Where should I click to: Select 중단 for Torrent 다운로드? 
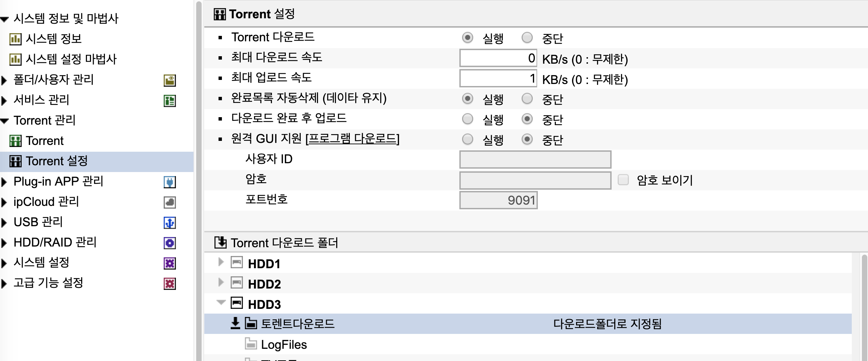tap(527, 38)
